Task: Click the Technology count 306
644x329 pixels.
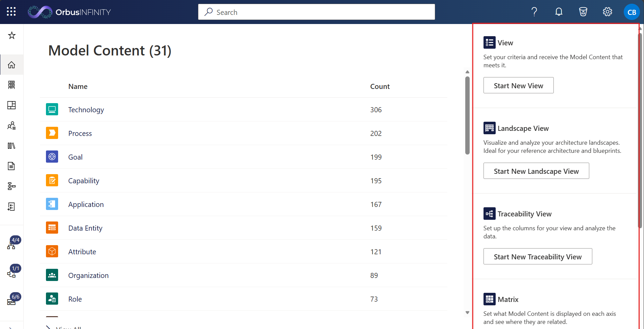Action: [376, 110]
